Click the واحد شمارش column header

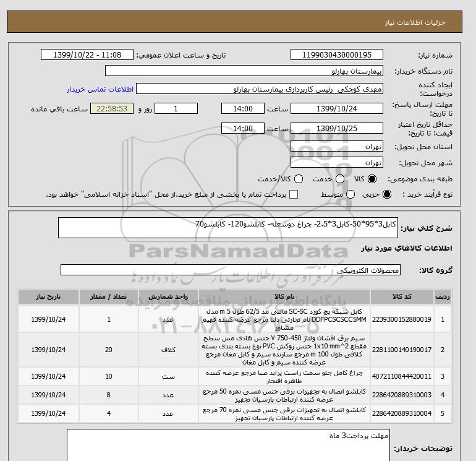pyautogui.click(x=168, y=296)
